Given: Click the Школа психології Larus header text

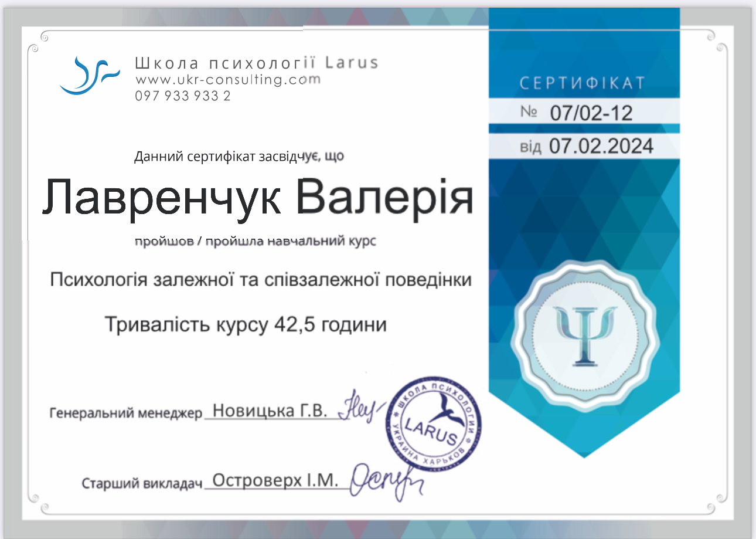Looking at the screenshot, I should point(257,63).
